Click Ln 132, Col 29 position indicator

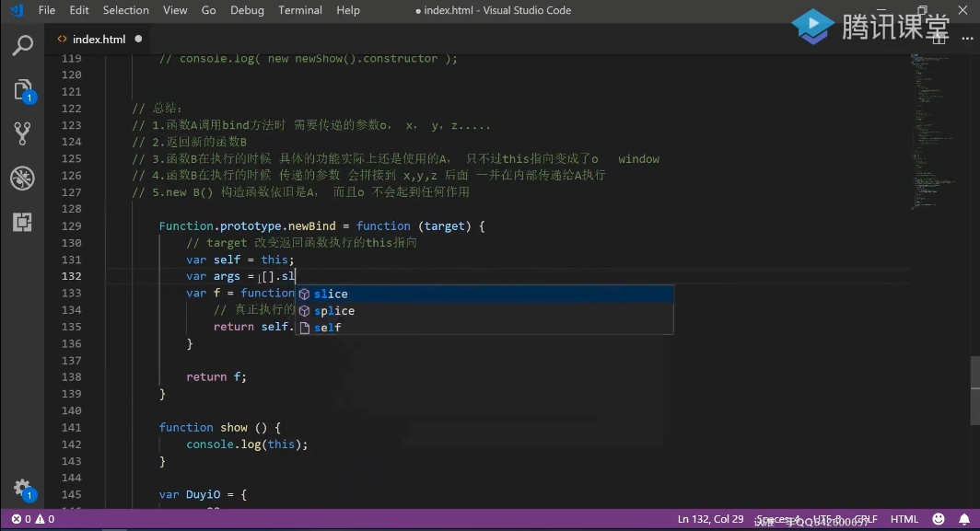coord(710,520)
